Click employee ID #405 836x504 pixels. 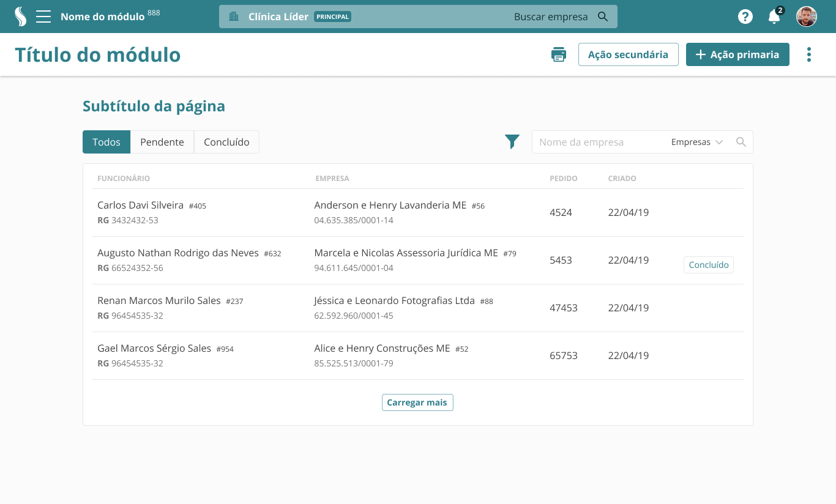click(198, 206)
